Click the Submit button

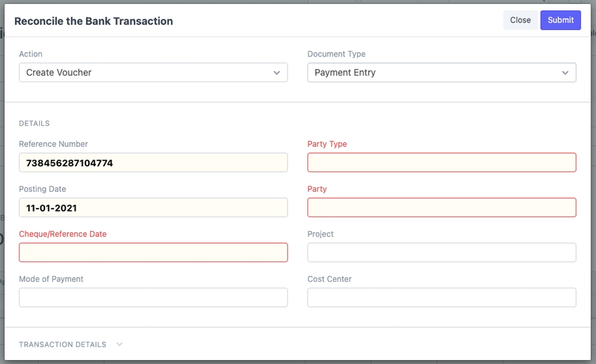click(x=560, y=20)
